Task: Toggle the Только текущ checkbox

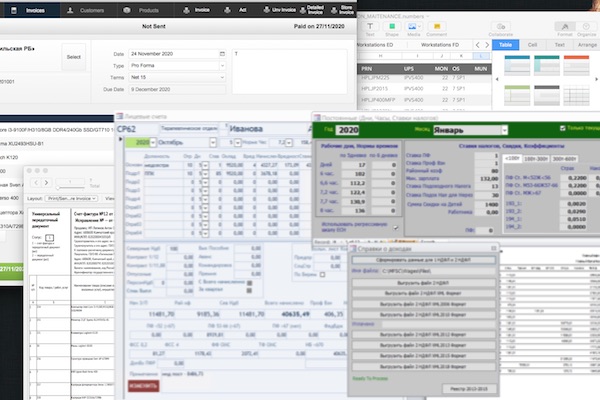Action: click(562, 128)
